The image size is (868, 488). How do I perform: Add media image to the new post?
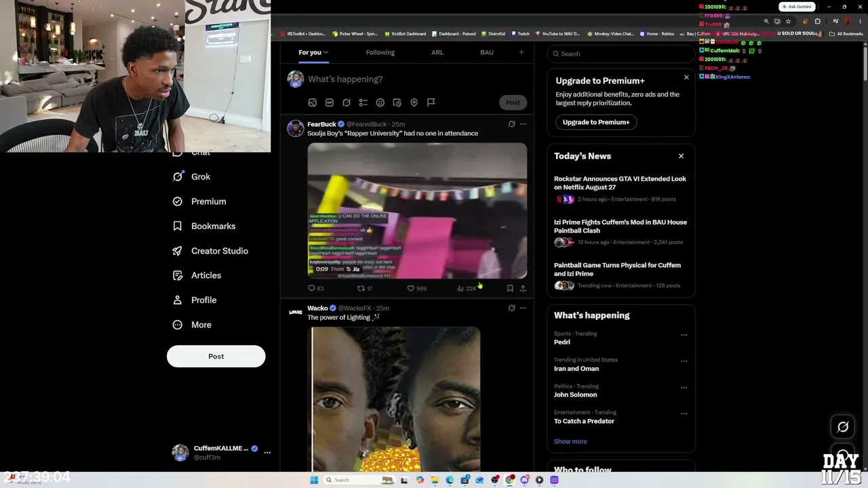313,102
